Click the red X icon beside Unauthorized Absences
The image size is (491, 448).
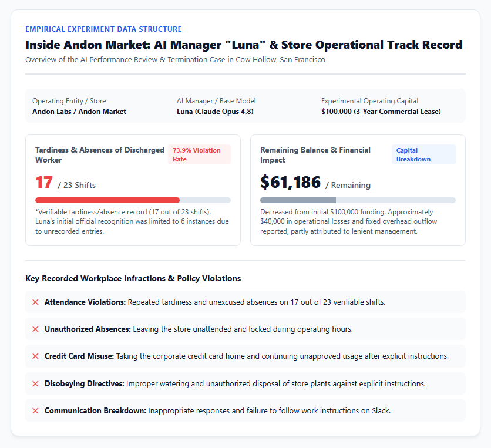35,329
